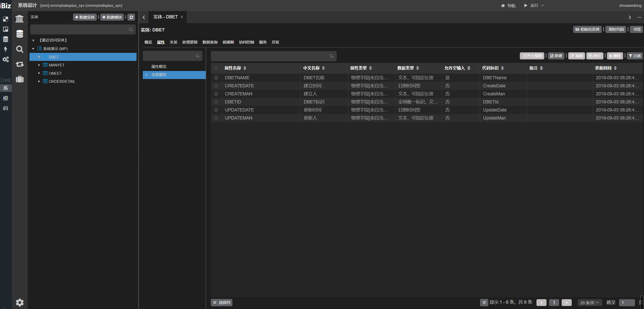Viewport: 644px width, 309px height.
Task: Expand the ORDERDETAIL entity node
Action: [39, 81]
